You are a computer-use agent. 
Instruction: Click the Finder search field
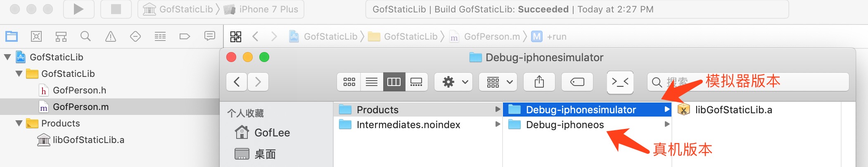(747, 82)
